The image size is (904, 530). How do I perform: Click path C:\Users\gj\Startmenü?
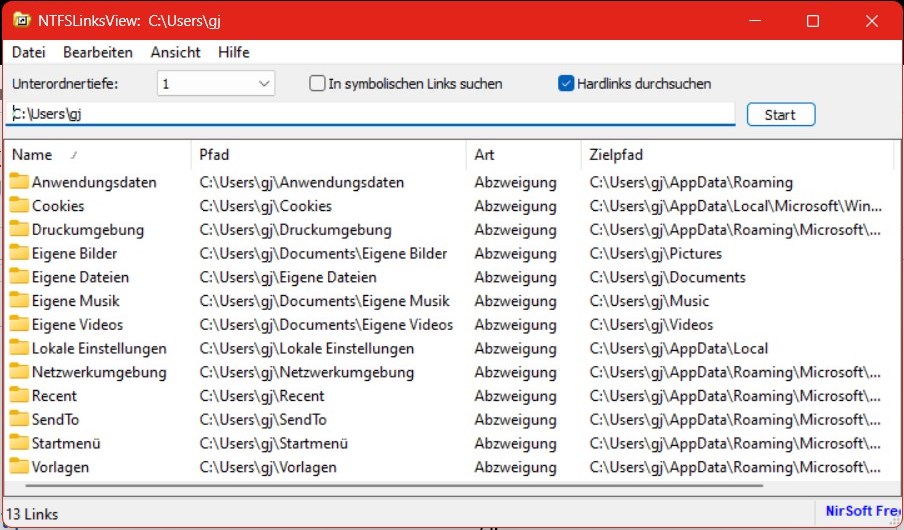(x=274, y=443)
